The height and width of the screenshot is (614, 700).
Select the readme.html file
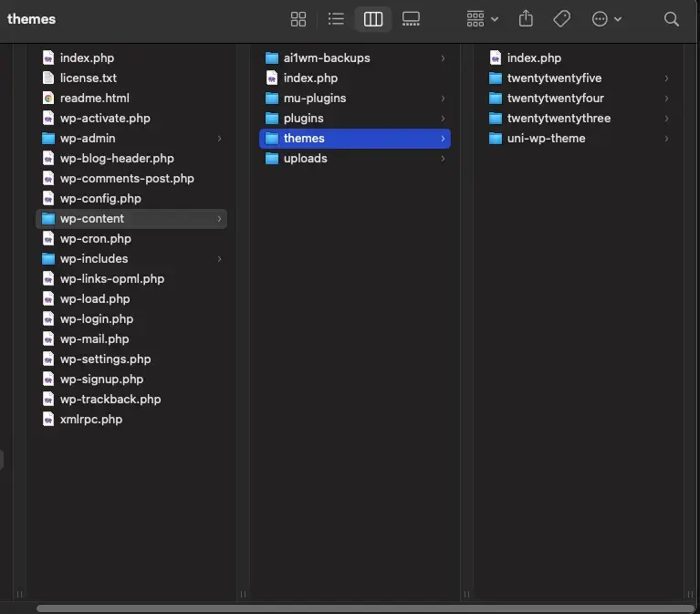point(94,99)
